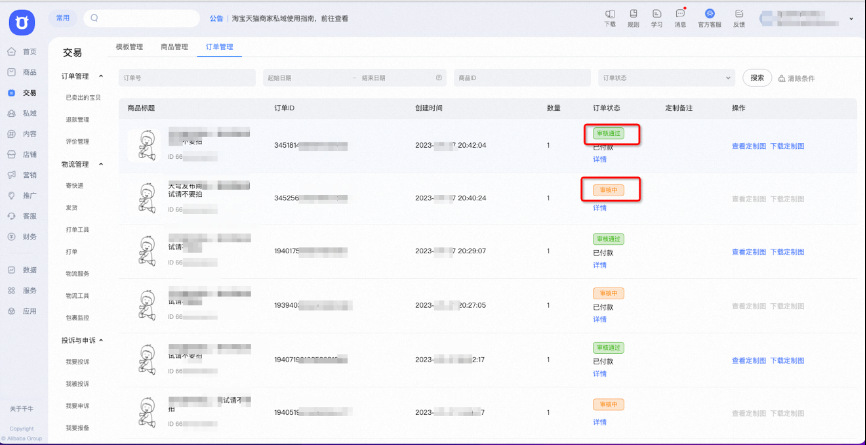
Task: Open 首页 home in left sidebar
Action: coord(23,52)
